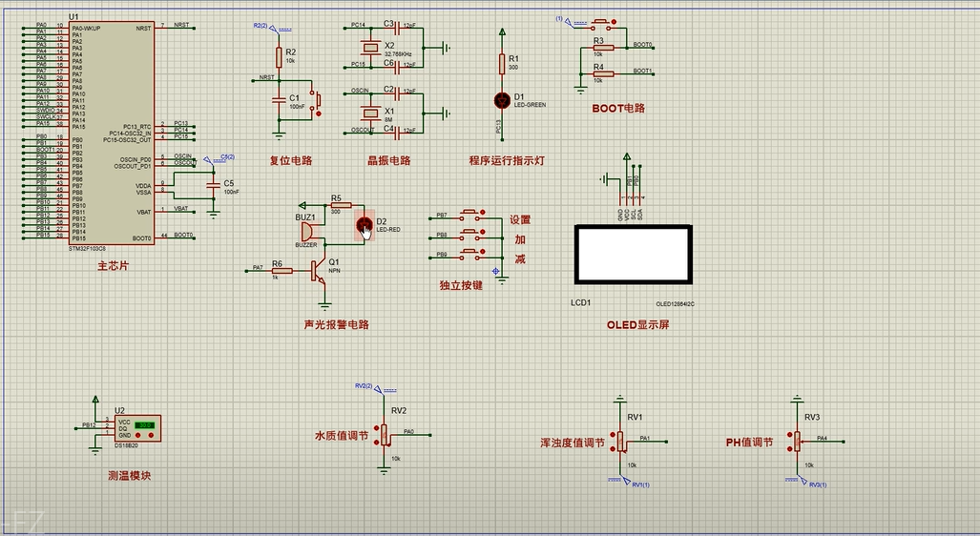The image size is (980, 536).
Task: Click the VBAT net label beside U1
Action: 180,209
